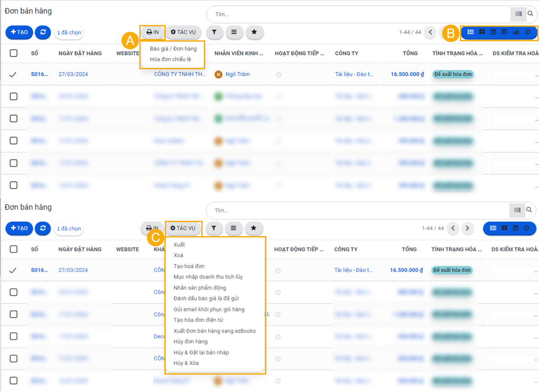The image size is (539, 392).
Task: Select 'Báo giá / Đơn hàng' print option
Action: point(173,48)
